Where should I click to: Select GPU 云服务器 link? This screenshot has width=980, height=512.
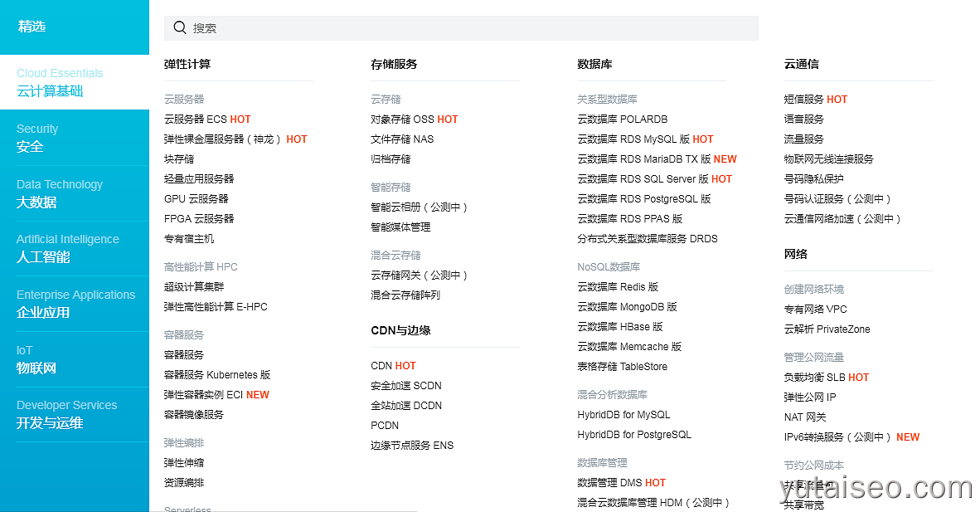[196, 199]
